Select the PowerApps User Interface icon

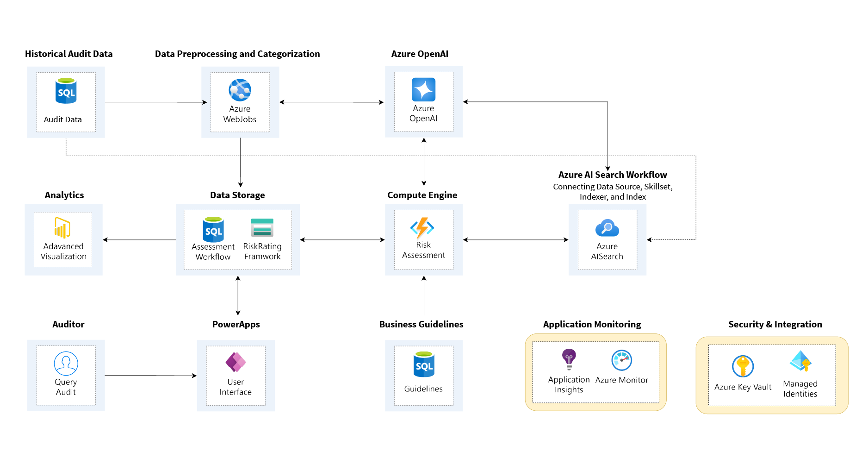pyautogui.click(x=236, y=362)
